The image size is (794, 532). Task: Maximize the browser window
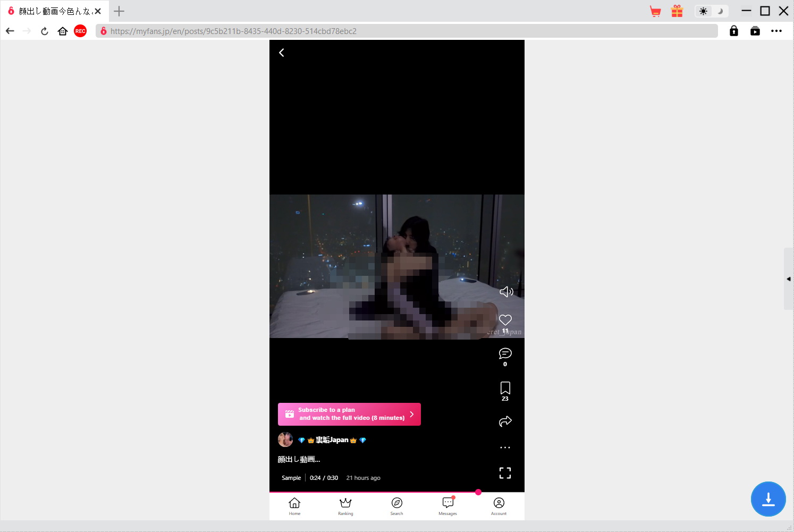tap(765, 11)
